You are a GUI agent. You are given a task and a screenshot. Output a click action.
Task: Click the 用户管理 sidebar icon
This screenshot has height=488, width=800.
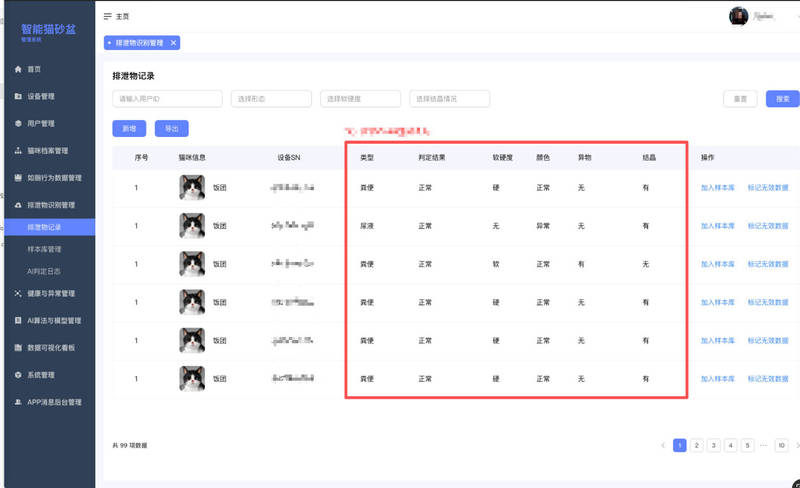tap(18, 123)
